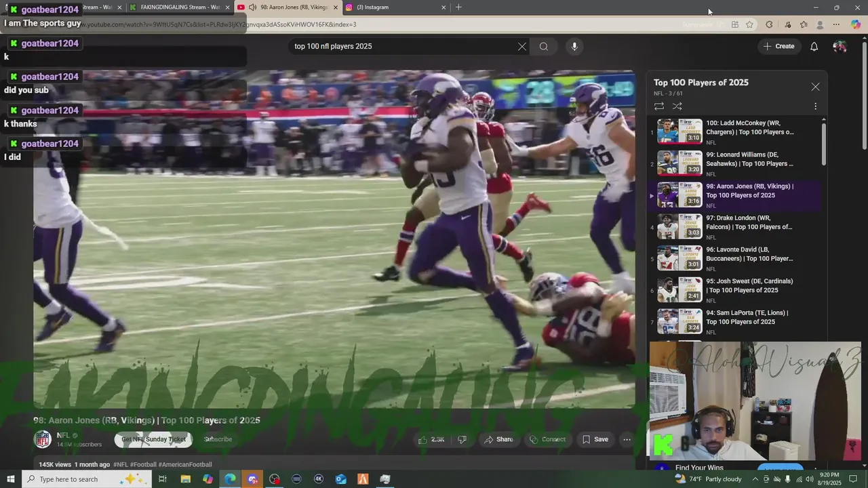
Task: Open split screen icon in address bar
Action: coord(735,24)
